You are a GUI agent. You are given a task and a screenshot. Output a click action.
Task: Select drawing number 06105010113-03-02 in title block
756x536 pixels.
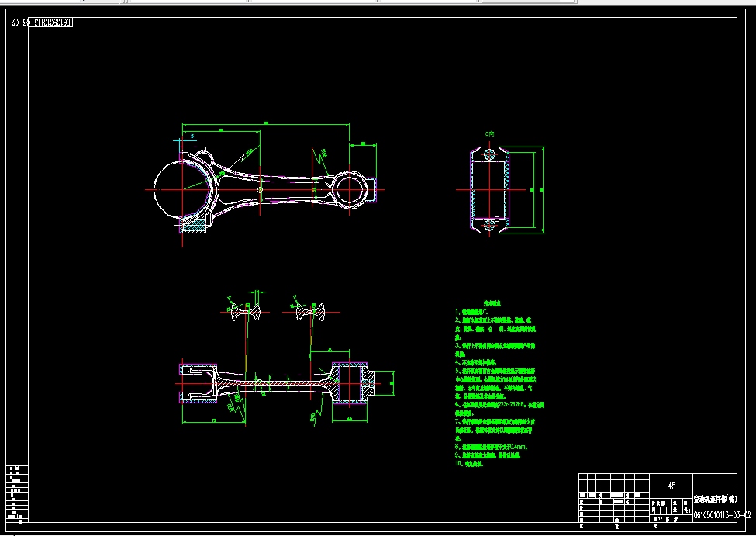coord(722,515)
